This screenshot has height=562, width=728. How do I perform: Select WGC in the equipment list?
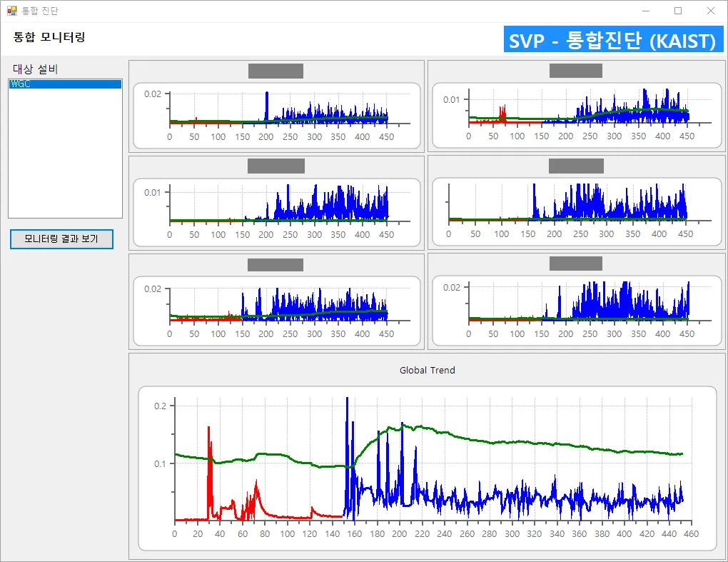coord(65,84)
